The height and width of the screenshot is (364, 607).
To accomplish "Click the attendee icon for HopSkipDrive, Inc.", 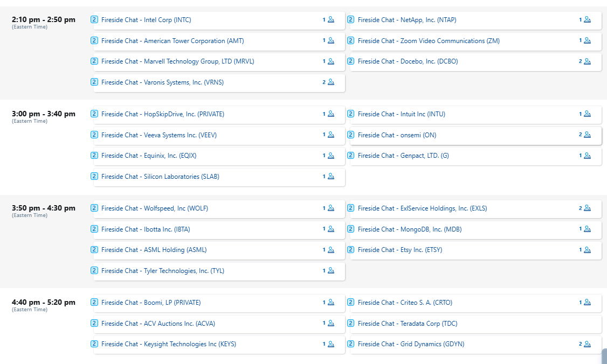I will [331, 114].
